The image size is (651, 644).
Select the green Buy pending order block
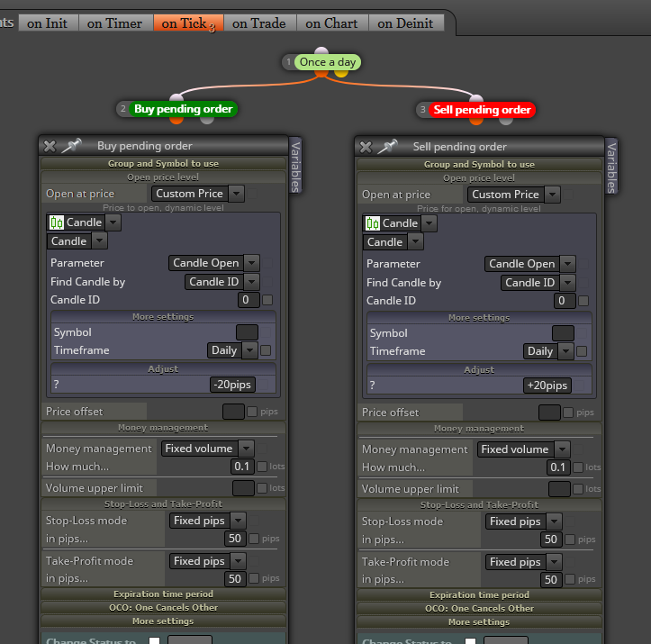pyautogui.click(x=183, y=109)
